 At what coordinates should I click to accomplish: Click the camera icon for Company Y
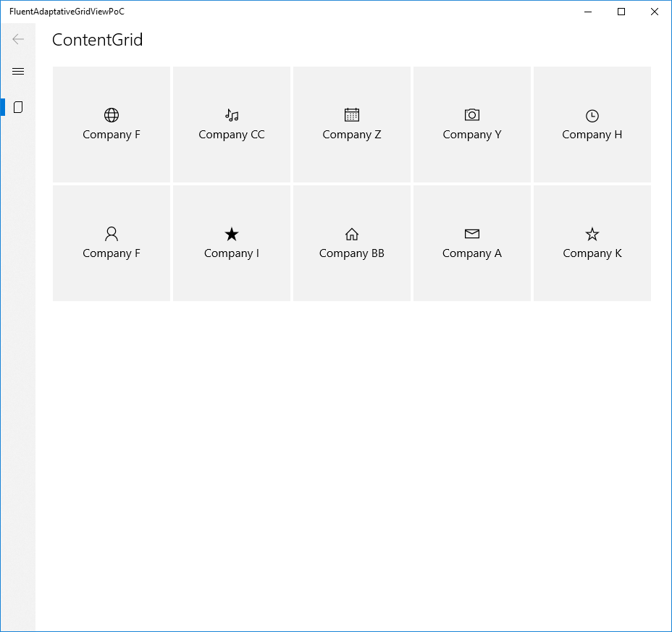click(x=471, y=114)
